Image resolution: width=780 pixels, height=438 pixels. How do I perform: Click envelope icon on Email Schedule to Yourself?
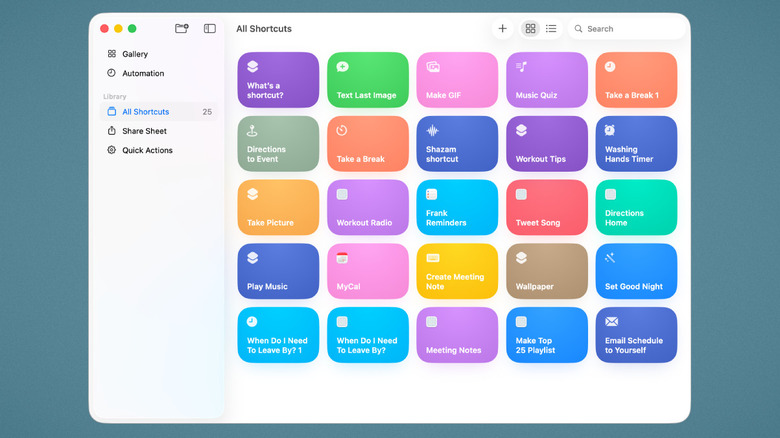click(611, 322)
